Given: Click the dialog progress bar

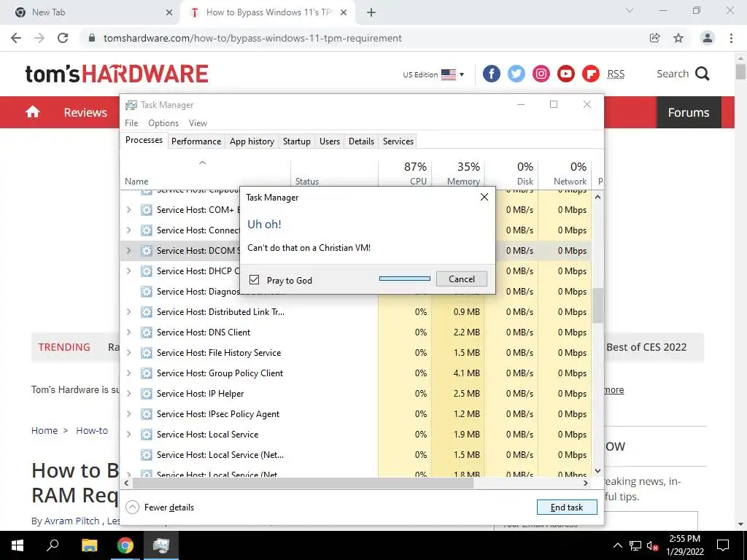Looking at the screenshot, I should pyautogui.click(x=404, y=279).
